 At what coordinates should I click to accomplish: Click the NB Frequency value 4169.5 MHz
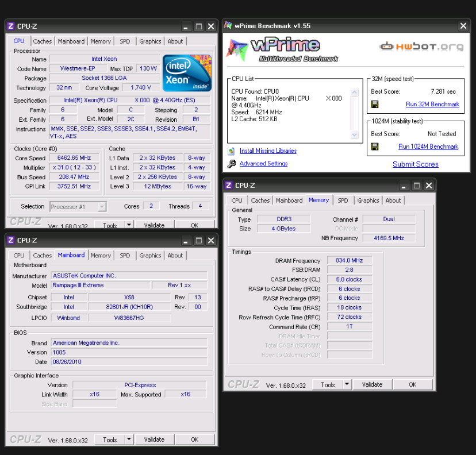pyautogui.click(x=389, y=238)
